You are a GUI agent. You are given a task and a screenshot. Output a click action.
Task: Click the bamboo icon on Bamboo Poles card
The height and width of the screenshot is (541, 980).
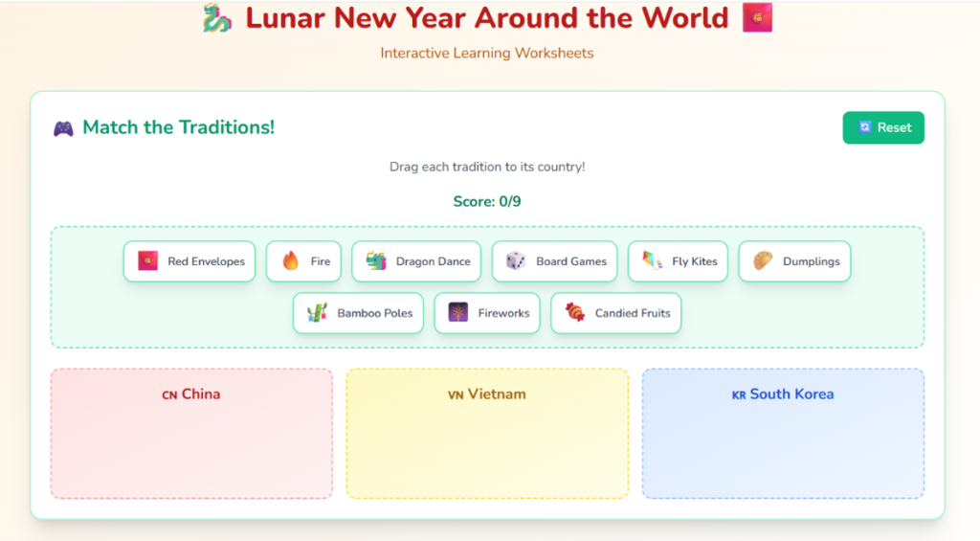tap(318, 313)
